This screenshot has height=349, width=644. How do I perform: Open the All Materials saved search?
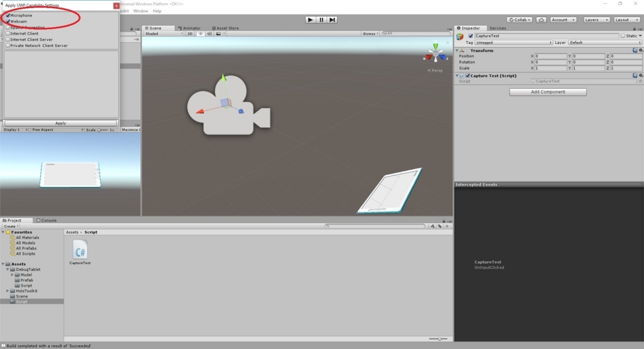click(28, 238)
